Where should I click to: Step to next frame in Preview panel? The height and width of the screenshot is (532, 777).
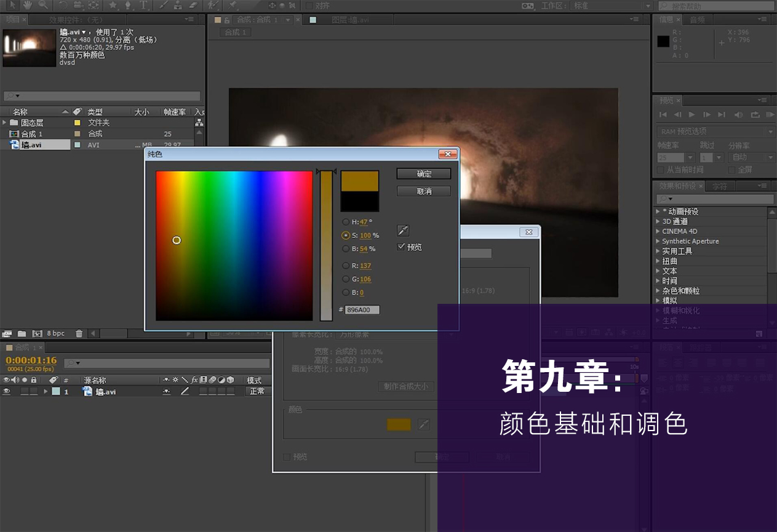707,114
